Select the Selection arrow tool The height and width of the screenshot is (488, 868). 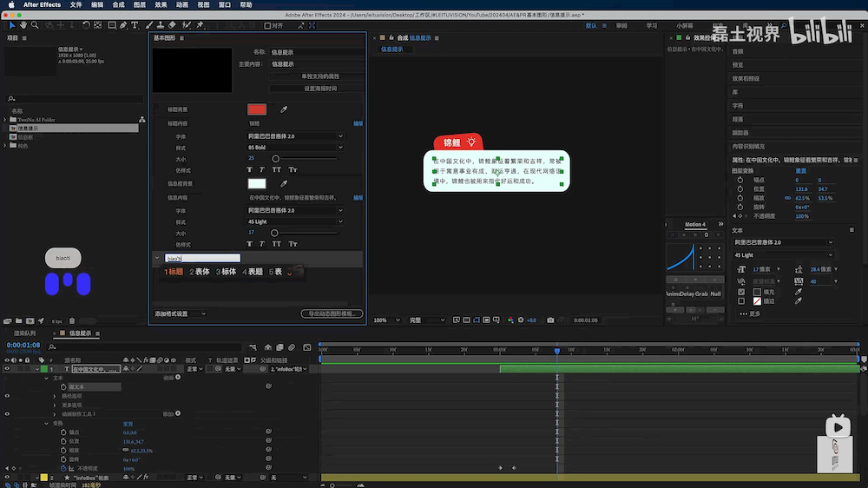pos(12,25)
